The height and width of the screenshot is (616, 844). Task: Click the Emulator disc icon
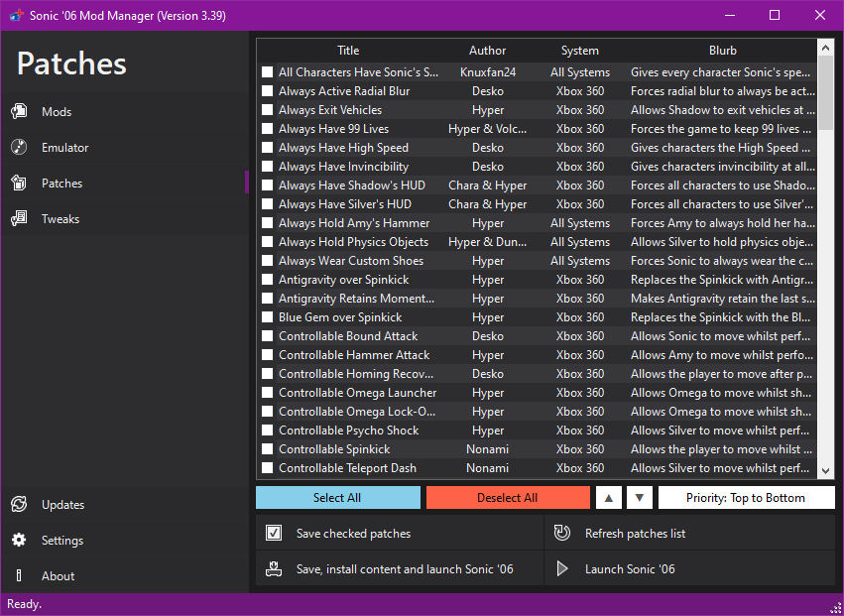19,148
